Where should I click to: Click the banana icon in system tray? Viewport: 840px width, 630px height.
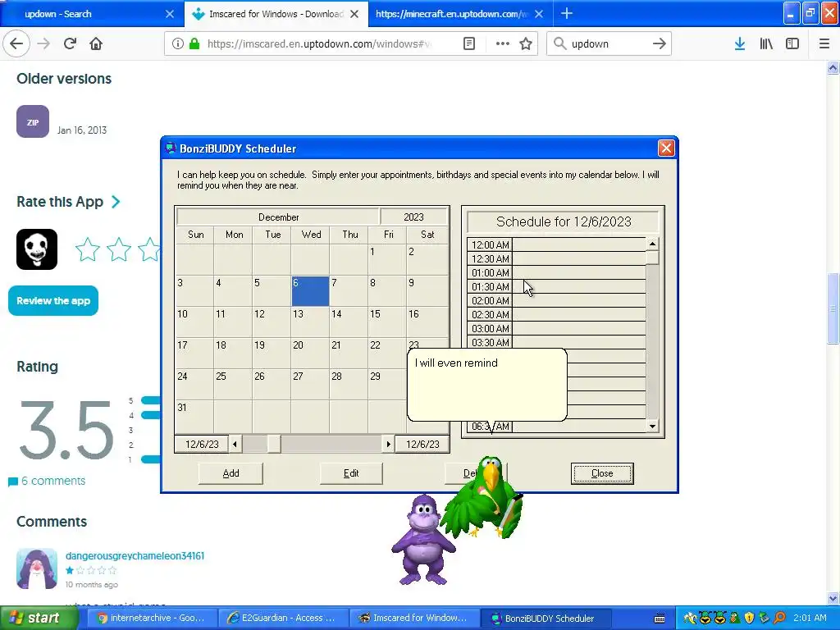tap(690, 619)
